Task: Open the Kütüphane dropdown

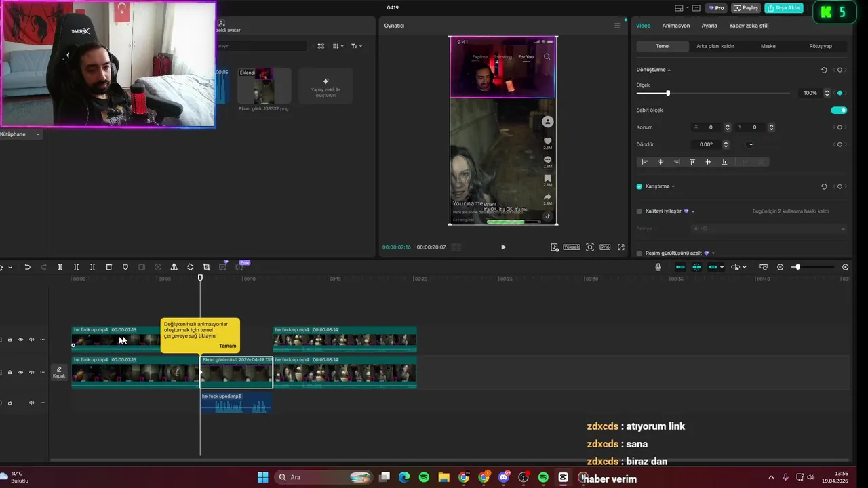Action: [20, 134]
